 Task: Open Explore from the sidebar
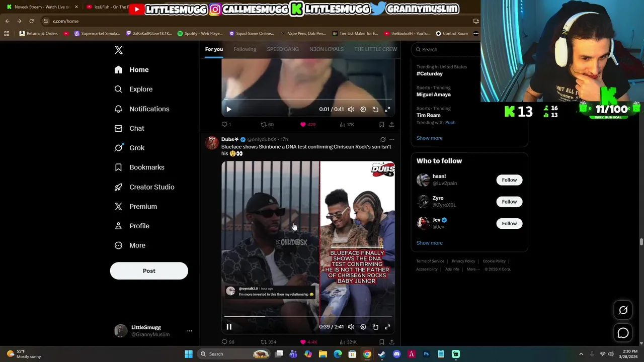point(133,89)
